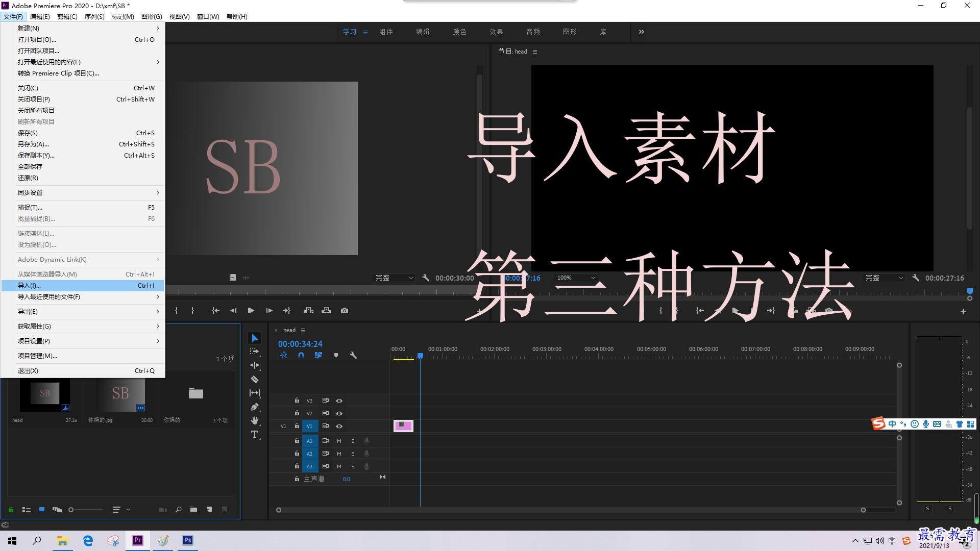The image size is (980, 551).
Task: Step back one frame in source monitor
Action: pos(233,310)
